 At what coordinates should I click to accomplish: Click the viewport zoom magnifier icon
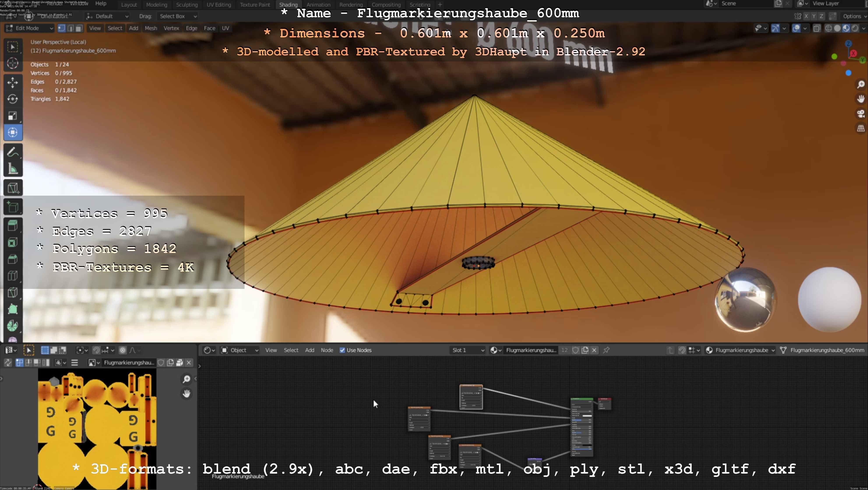pyautogui.click(x=861, y=84)
